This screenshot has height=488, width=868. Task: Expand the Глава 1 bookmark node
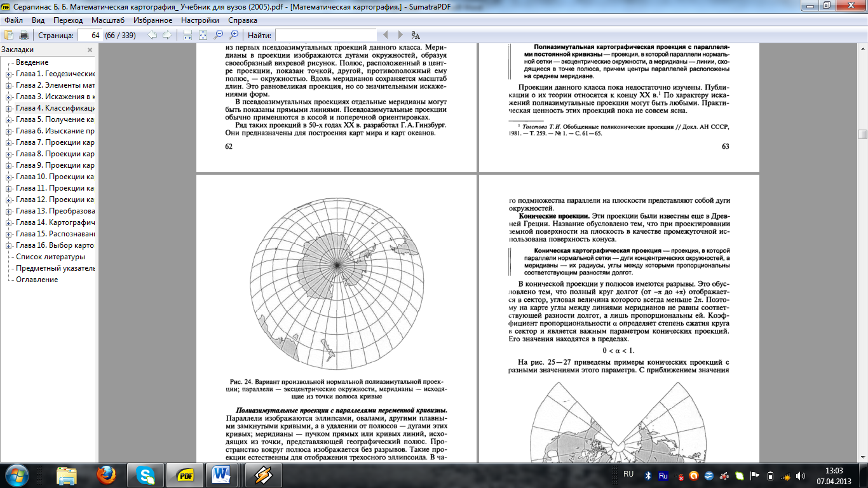coord(9,74)
